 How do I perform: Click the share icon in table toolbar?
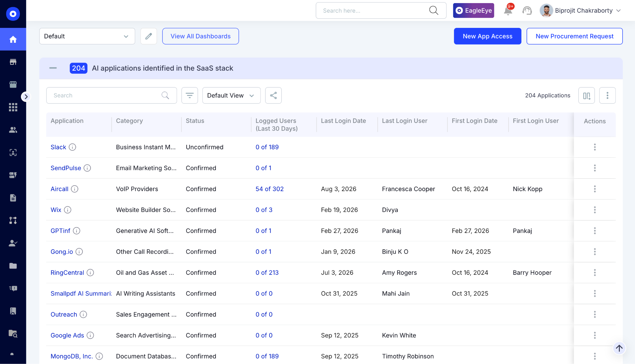pyautogui.click(x=273, y=95)
